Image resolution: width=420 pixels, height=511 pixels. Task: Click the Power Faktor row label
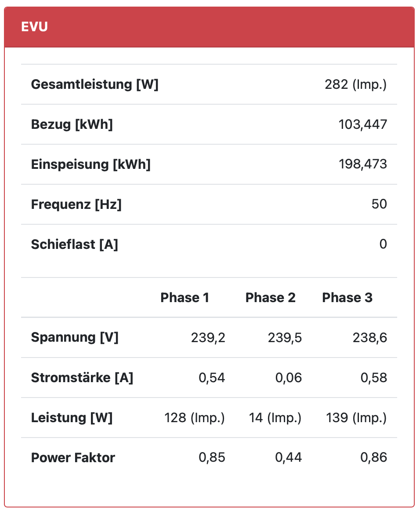click(73, 458)
